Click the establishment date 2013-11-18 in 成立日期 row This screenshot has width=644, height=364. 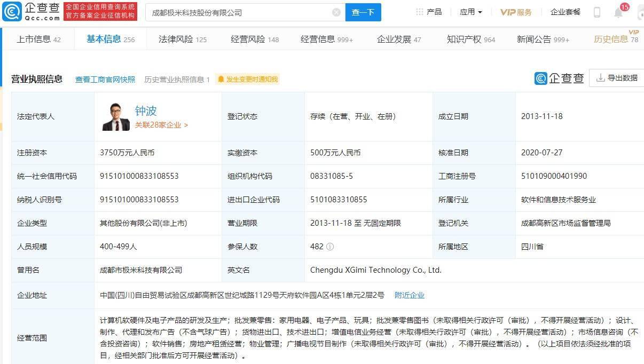541,116
